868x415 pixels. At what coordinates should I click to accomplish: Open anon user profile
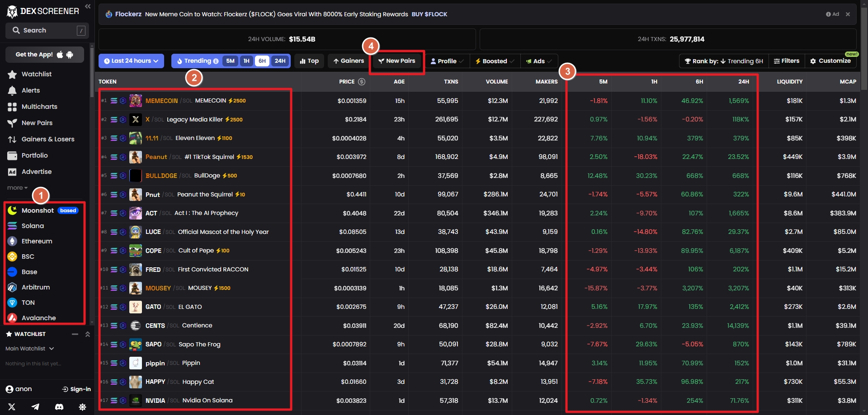pyautogui.click(x=19, y=389)
